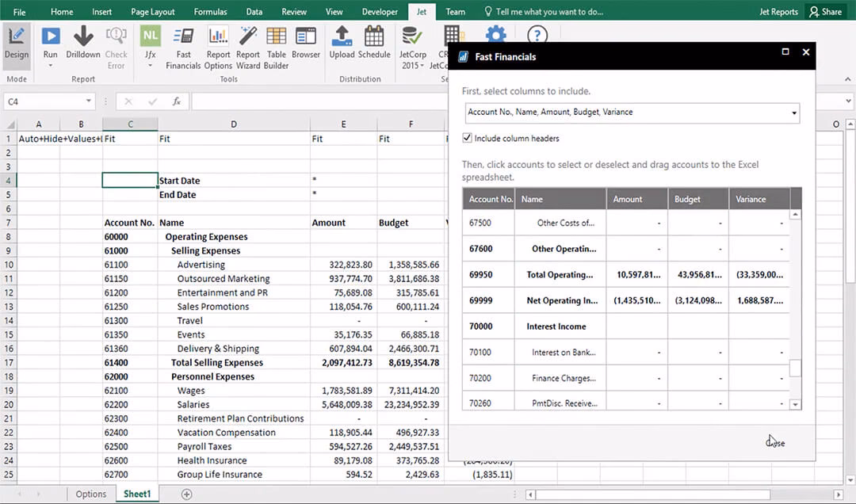
Task: Click the Jet Reports account label
Action: pyautogui.click(x=778, y=11)
